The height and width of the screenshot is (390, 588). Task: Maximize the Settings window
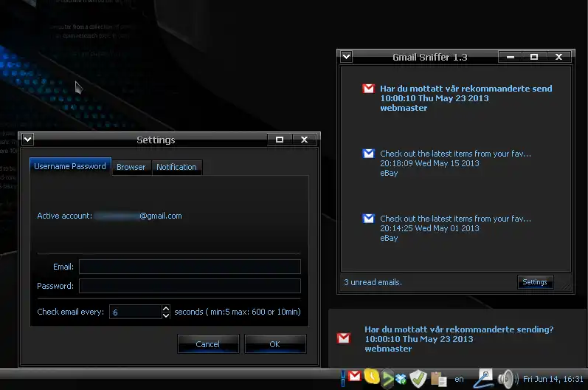[280, 140]
